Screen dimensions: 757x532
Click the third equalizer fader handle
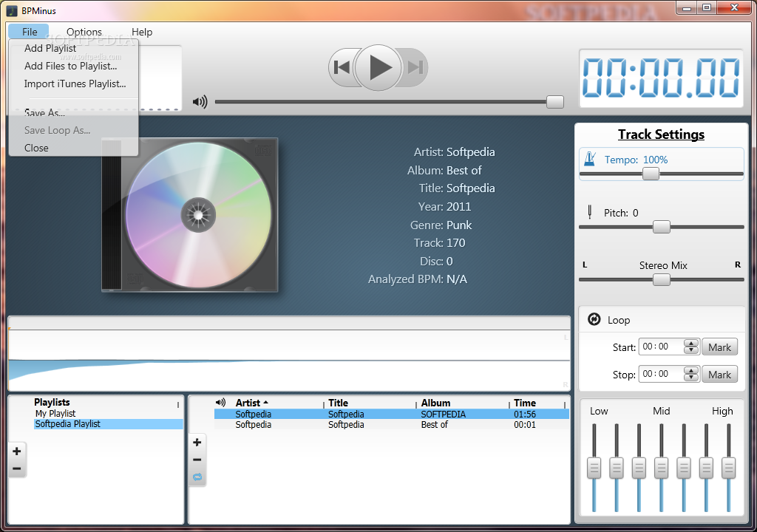(x=639, y=468)
